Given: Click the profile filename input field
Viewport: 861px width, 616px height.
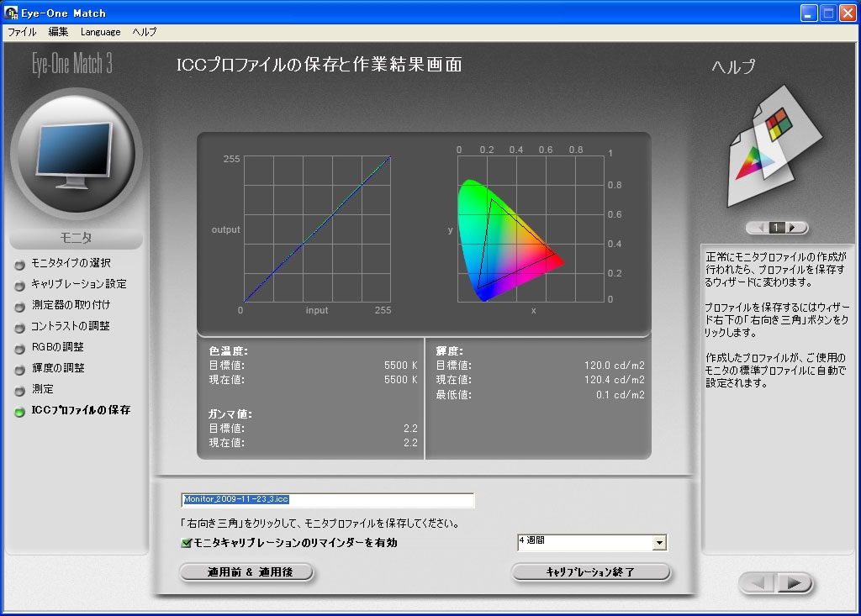Looking at the screenshot, I should [327, 500].
